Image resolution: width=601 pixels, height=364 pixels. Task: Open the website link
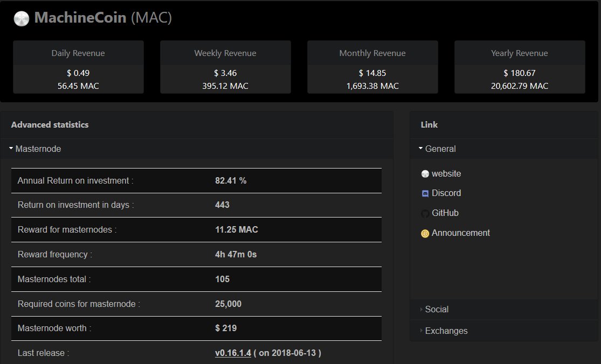(x=446, y=173)
